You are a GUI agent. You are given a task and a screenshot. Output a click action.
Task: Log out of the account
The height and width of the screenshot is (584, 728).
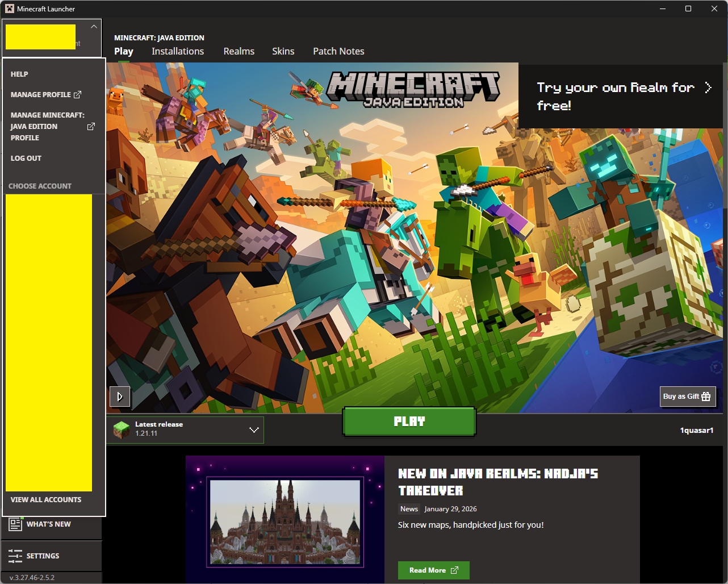(26, 158)
